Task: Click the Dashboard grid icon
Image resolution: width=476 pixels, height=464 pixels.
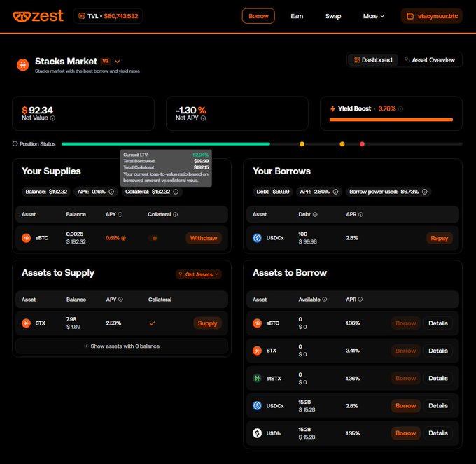Action: [x=357, y=60]
